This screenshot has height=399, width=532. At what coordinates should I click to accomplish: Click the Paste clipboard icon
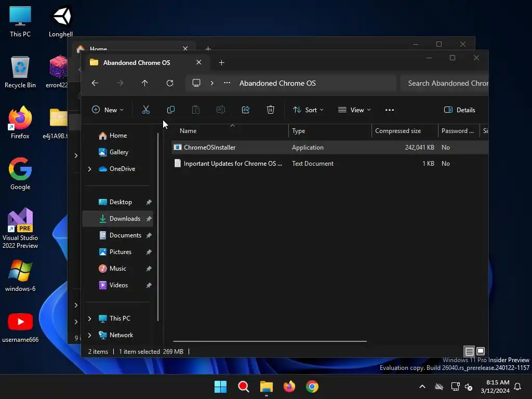point(196,110)
